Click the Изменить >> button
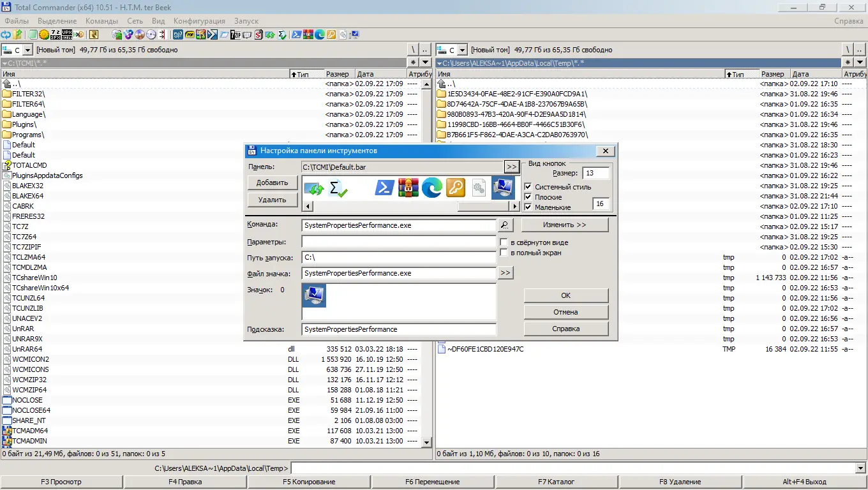 click(564, 225)
